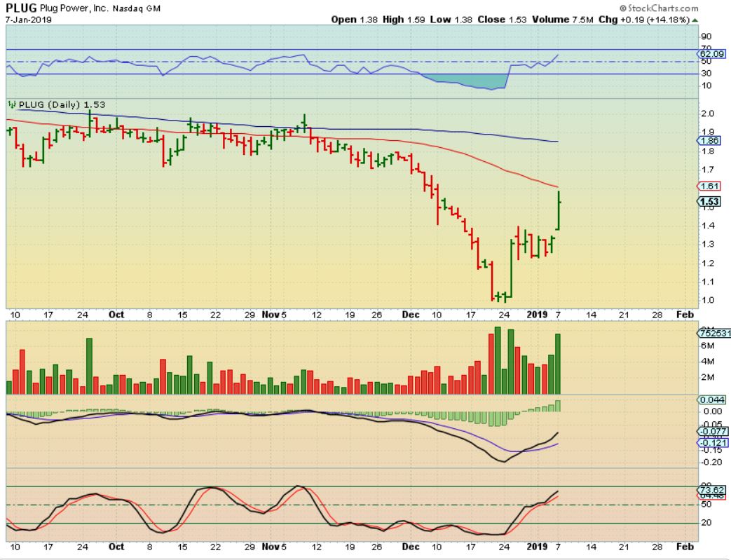Click the small bar icon before PLUG (Daily)

tap(12, 104)
